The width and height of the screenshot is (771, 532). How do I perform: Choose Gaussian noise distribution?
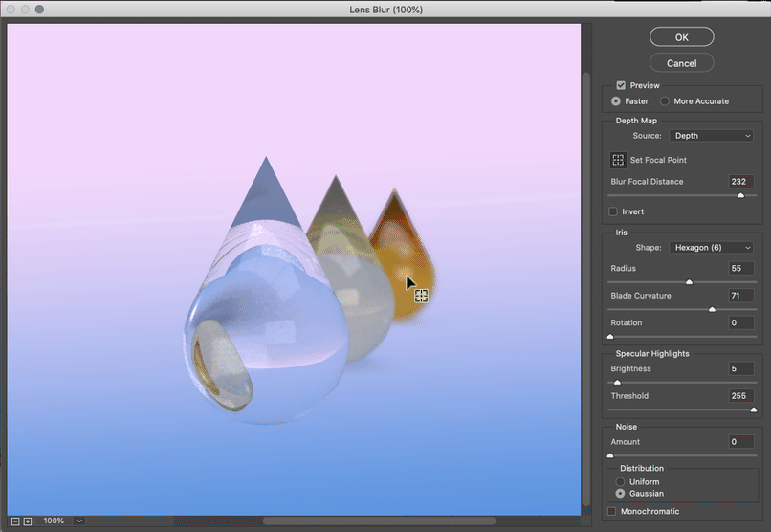tap(620, 493)
